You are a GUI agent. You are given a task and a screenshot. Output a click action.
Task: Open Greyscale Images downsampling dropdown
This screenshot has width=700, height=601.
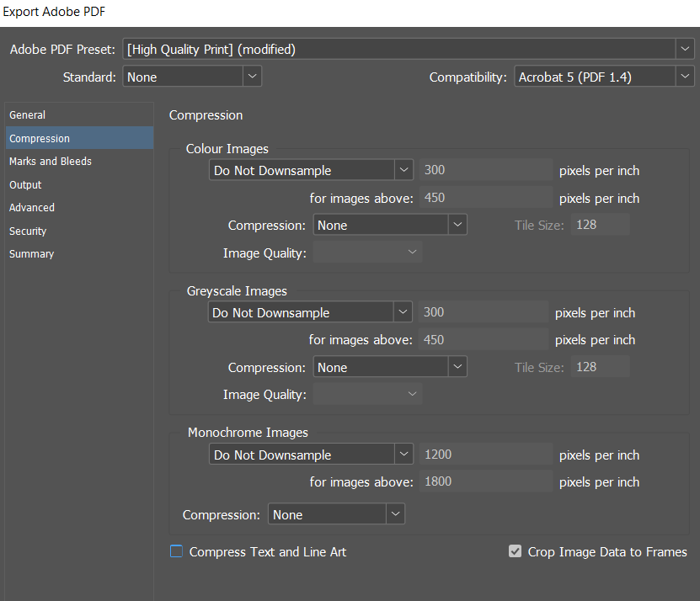[x=310, y=313]
